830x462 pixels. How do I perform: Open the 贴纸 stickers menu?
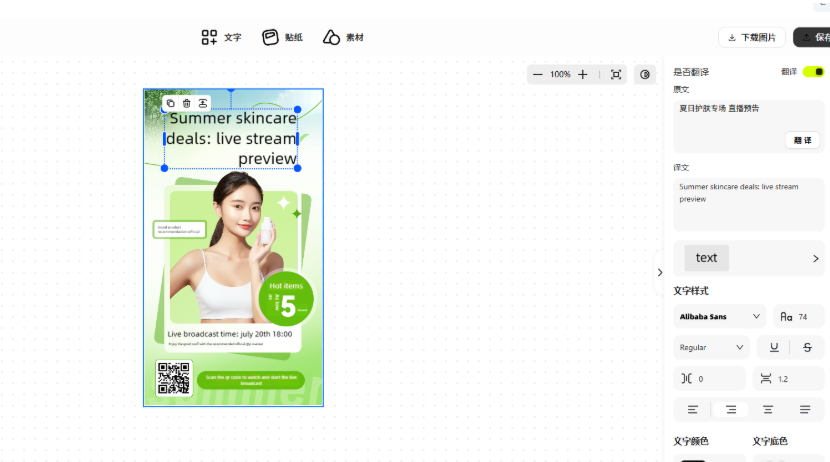283,37
